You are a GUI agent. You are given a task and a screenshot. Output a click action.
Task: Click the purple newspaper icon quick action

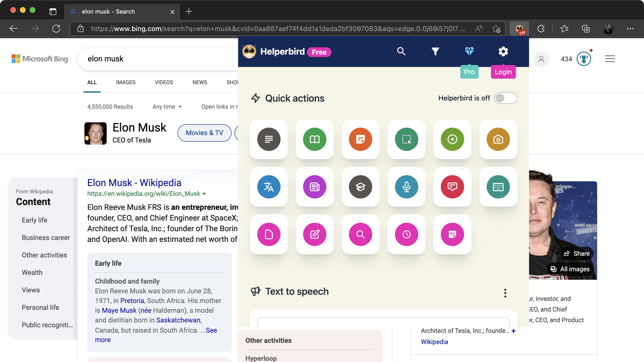click(x=314, y=187)
